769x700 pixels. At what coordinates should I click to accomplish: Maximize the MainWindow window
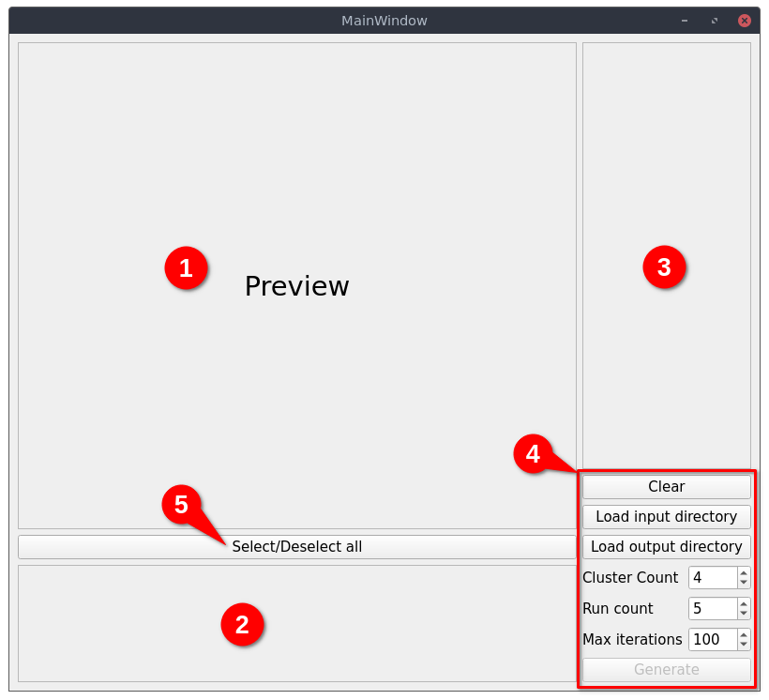click(715, 21)
